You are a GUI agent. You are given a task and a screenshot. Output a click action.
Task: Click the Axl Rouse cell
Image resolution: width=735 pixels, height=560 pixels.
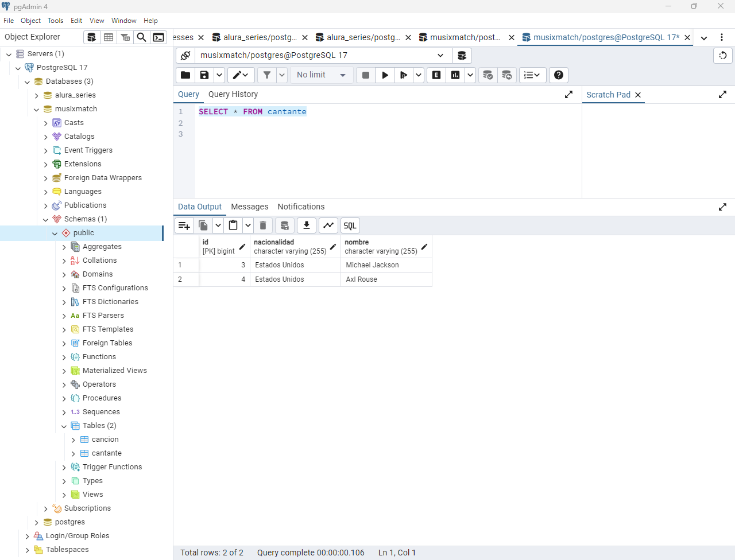point(386,279)
